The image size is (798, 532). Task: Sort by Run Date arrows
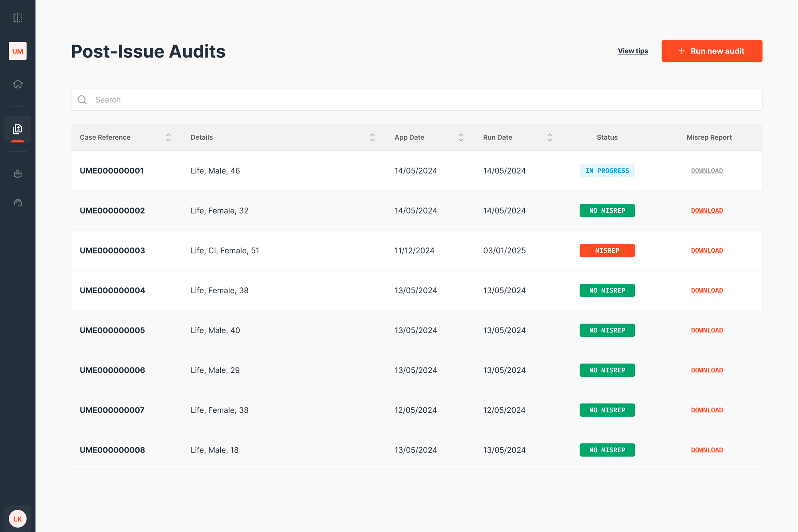[x=549, y=137]
